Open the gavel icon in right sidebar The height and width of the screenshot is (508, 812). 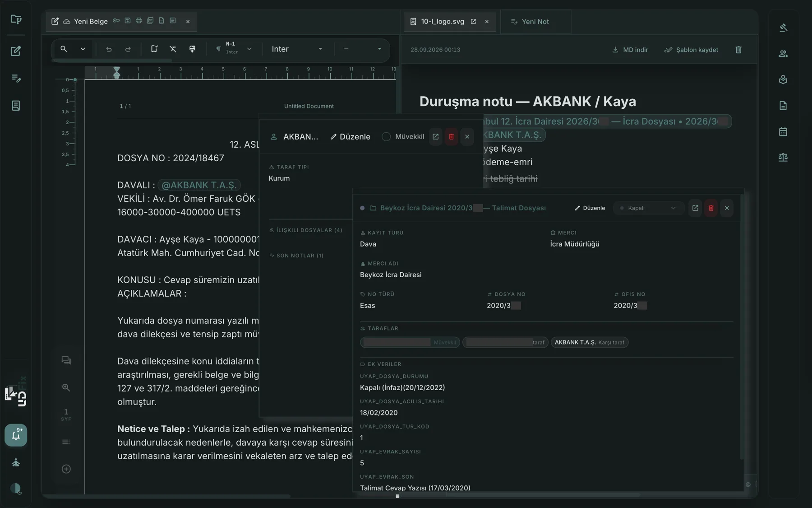[x=783, y=28]
